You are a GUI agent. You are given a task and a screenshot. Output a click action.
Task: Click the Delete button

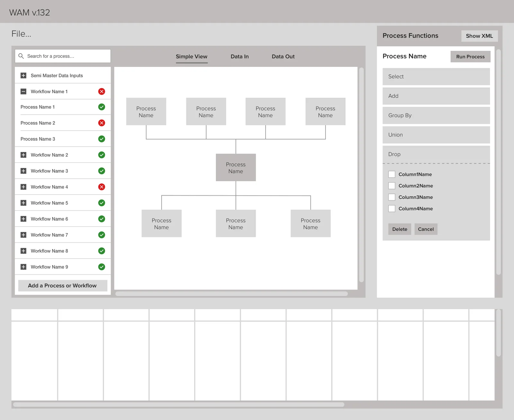[400, 229]
